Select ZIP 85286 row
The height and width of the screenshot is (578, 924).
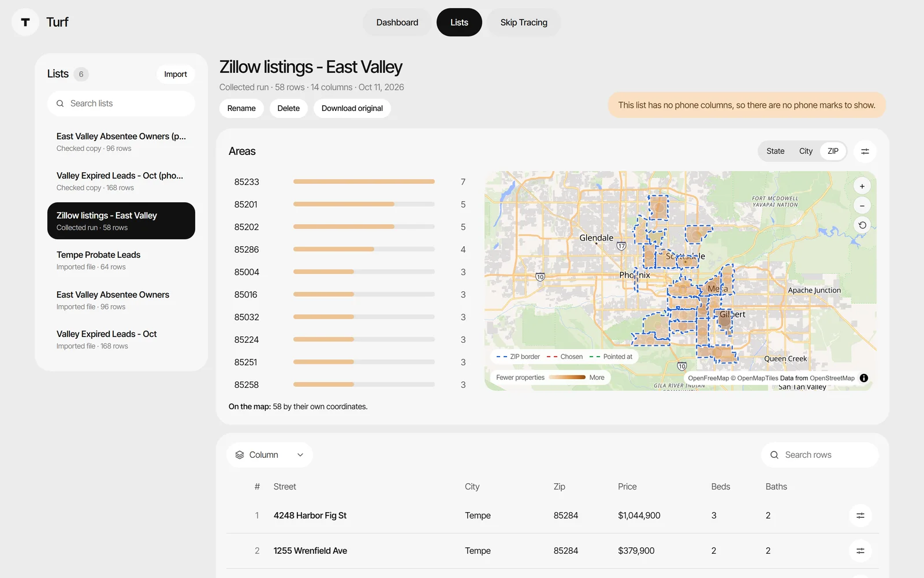(x=350, y=249)
